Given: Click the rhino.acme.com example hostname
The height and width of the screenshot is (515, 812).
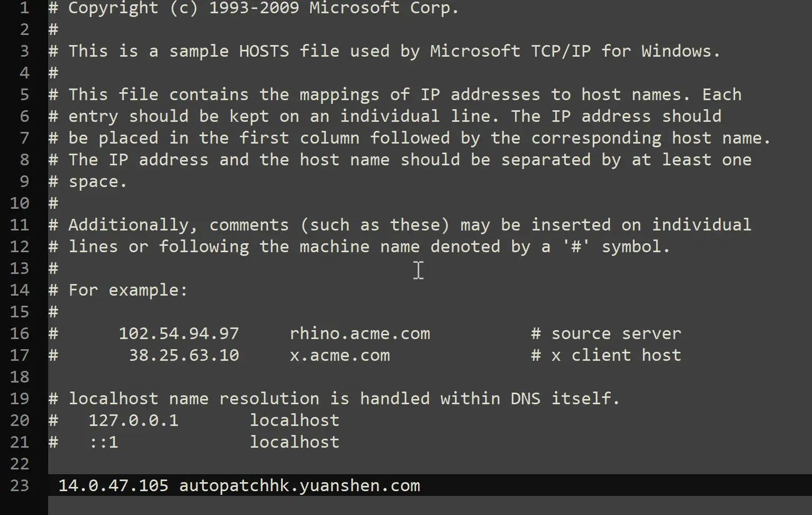Looking at the screenshot, I should tap(360, 334).
